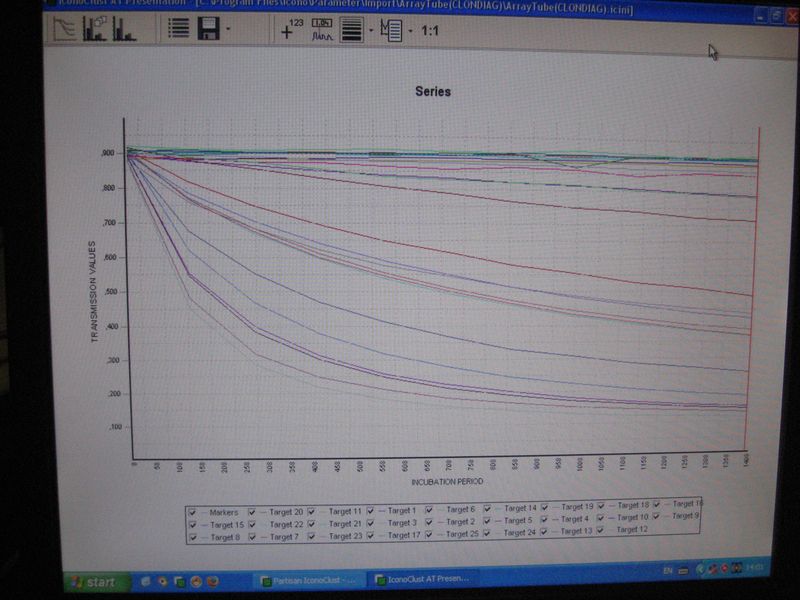Click the signal peaks measurement icon
800x600 pixels.
[x=322, y=30]
